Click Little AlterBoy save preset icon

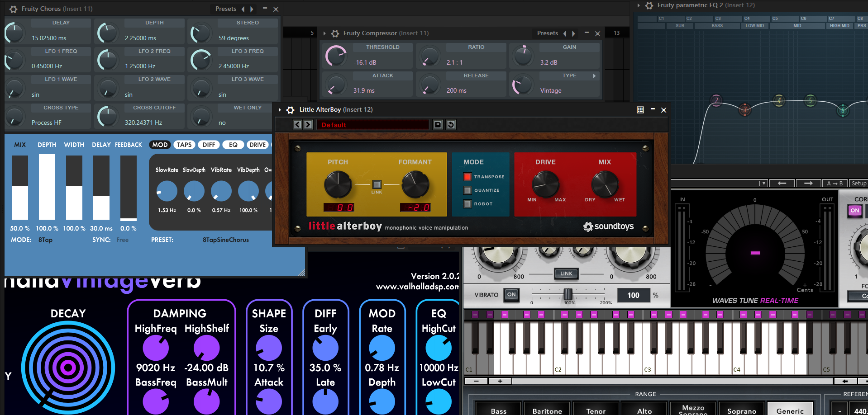point(438,125)
